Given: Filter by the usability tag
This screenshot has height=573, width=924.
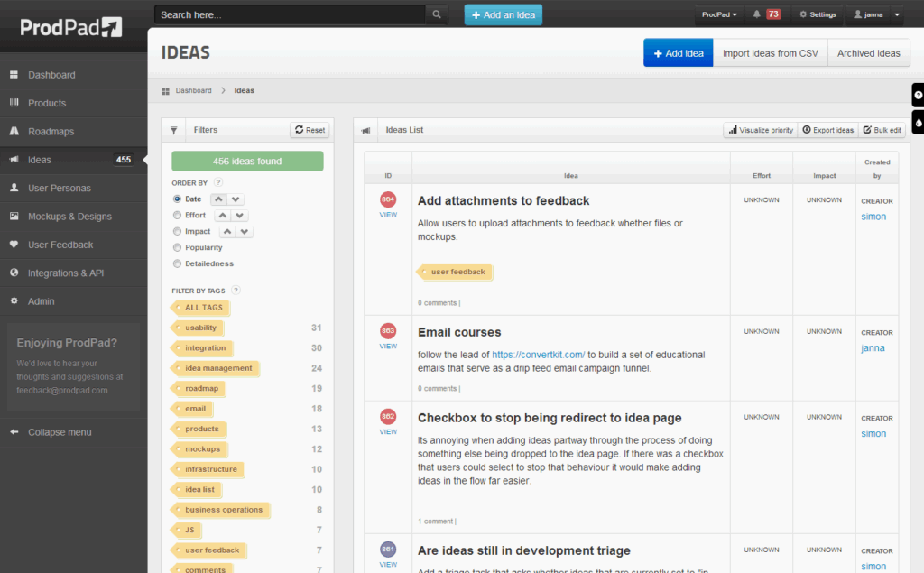Looking at the screenshot, I should (x=197, y=328).
